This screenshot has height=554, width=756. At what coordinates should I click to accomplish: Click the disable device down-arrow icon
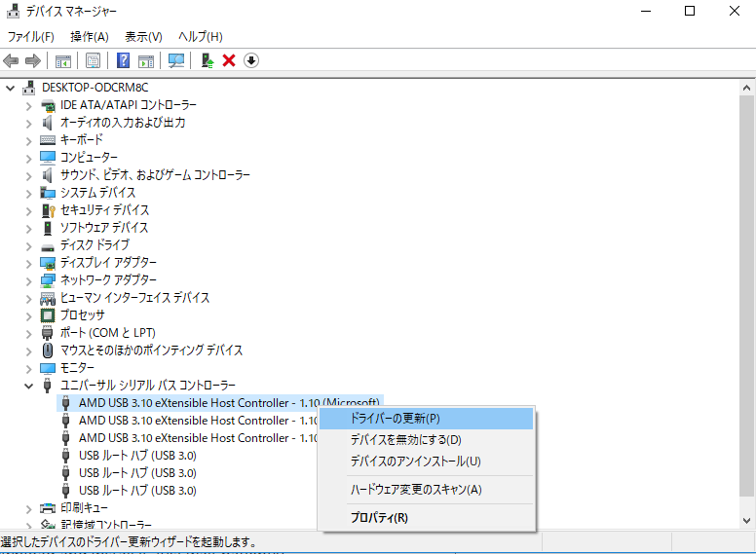pyautogui.click(x=251, y=60)
